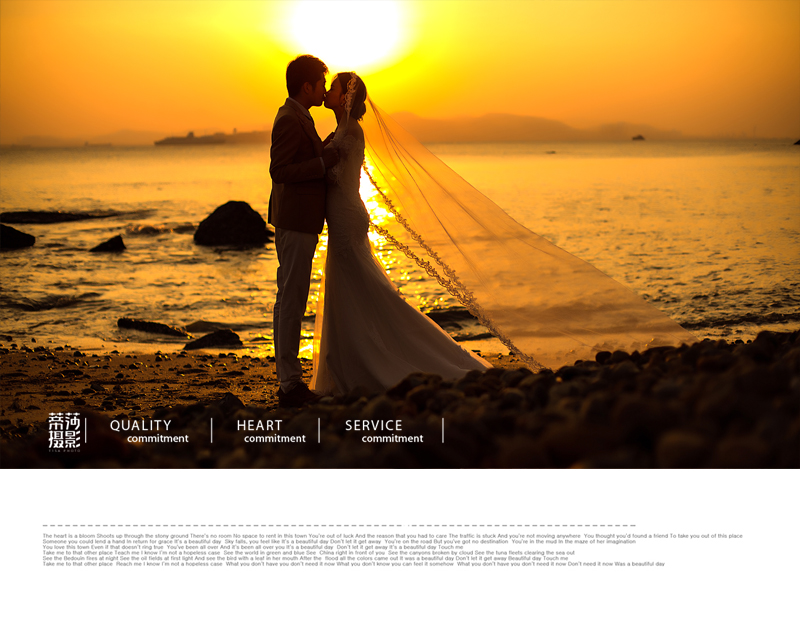Click the vertical divider after SERVICE commitment
This screenshot has height=631, width=800.
[443, 431]
